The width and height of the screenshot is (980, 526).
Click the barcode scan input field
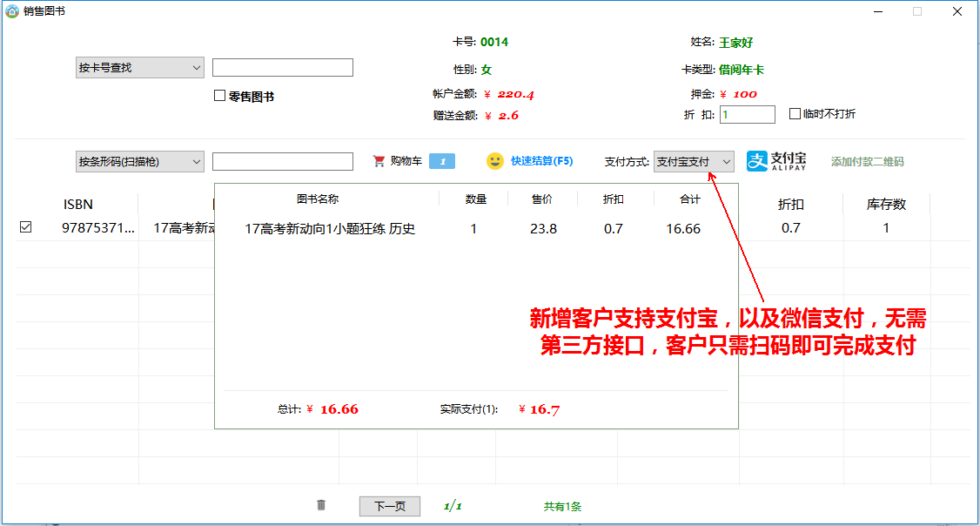(282, 161)
